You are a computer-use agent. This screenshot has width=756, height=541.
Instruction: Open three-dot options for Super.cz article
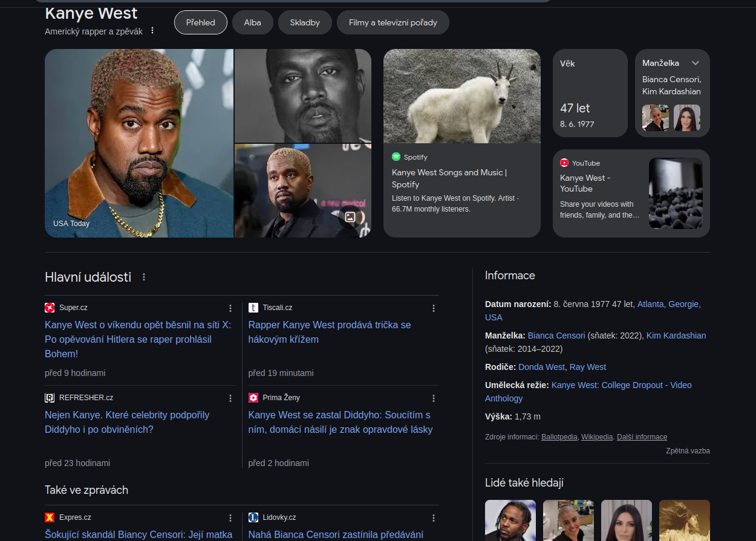(230, 308)
